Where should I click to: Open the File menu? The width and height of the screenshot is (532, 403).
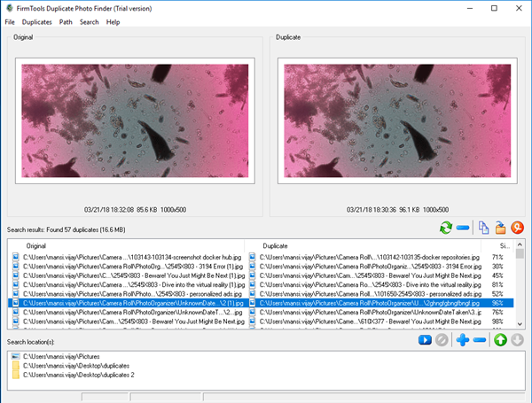coord(10,22)
